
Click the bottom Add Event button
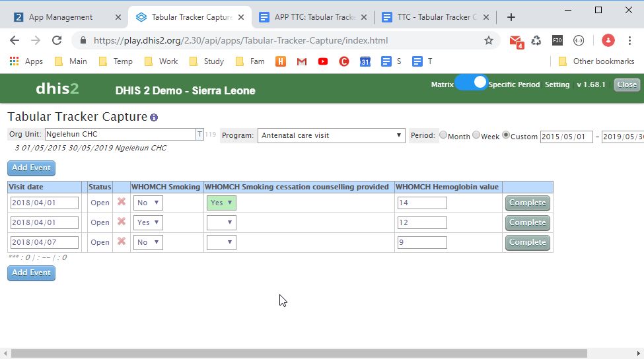point(31,273)
